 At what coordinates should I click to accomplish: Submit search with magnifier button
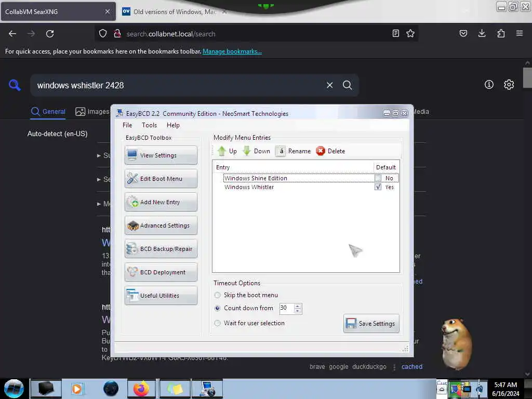(x=347, y=85)
